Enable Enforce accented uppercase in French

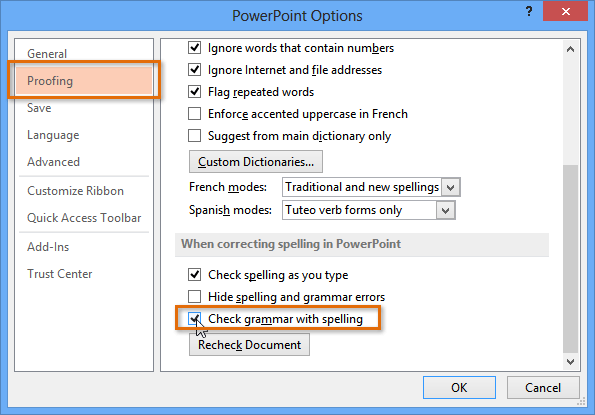(x=195, y=114)
